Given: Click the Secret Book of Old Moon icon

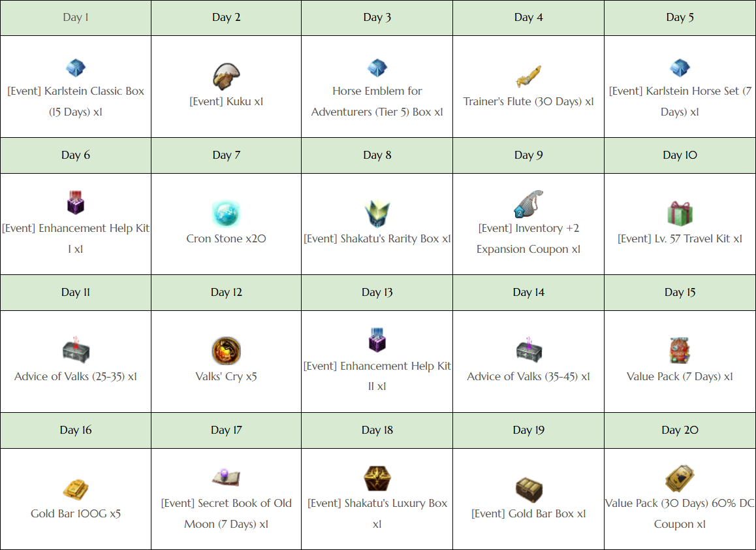Looking at the screenshot, I should (226, 478).
